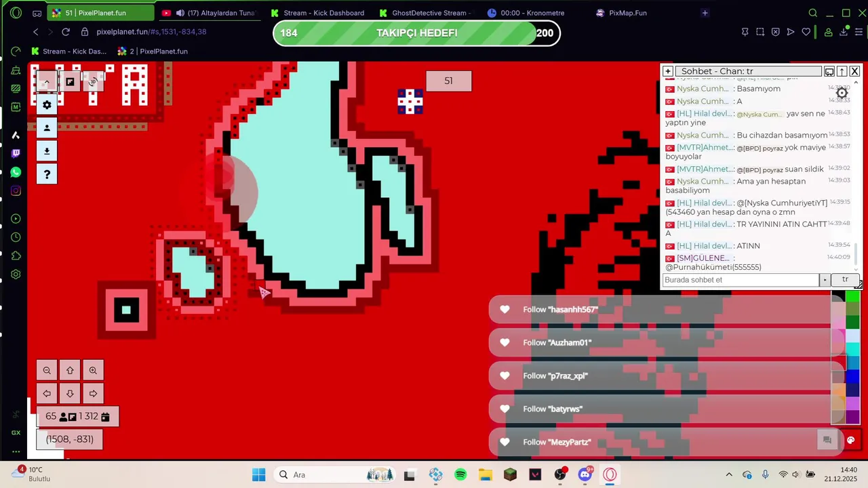This screenshot has width=868, height=488.
Task: Click the chat window popup icon
Action: pyautogui.click(x=829, y=71)
